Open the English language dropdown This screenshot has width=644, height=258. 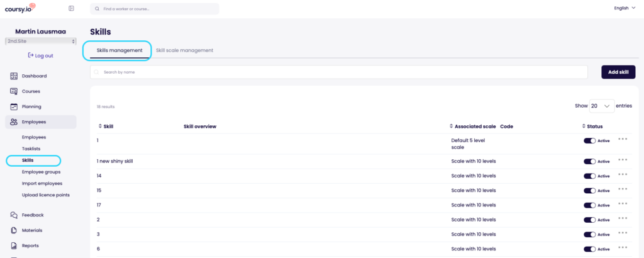tap(625, 8)
